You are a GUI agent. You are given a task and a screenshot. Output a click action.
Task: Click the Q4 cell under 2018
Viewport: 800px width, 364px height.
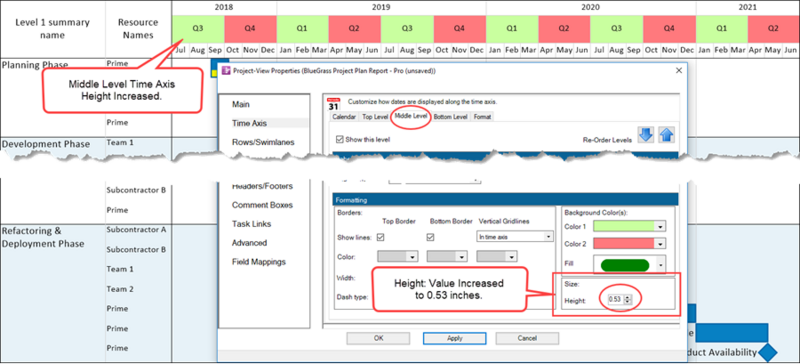pyautogui.click(x=250, y=29)
